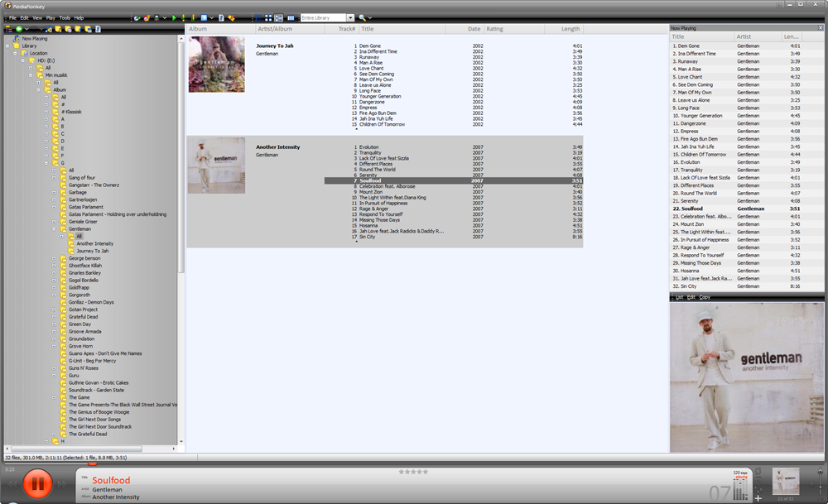Open the File menu
The width and height of the screenshot is (828, 504).
coord(12,18)
